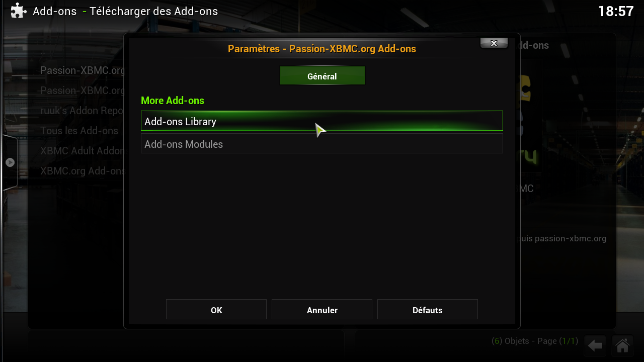The height and width of the screenshot is (362, 644).
Task: Click the Add-ons breadcrumb title text
Action: click(54, 11)
